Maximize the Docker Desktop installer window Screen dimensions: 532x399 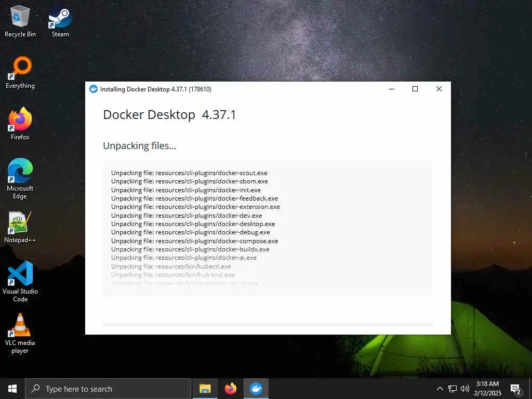[x=415, y=89]
